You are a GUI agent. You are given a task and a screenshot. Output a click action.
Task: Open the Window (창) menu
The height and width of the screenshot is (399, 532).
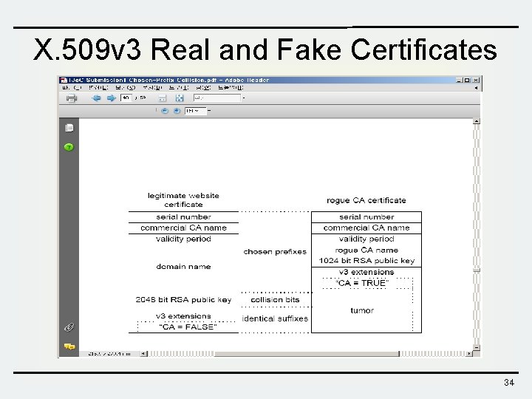click(x=204, y=87)
